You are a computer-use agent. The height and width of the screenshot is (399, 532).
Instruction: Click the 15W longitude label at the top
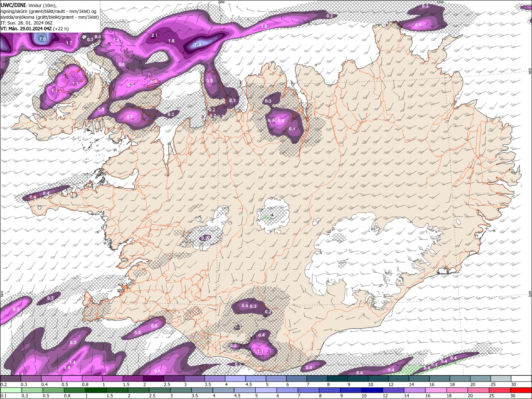pyautogui.click(x=441, y=2)
